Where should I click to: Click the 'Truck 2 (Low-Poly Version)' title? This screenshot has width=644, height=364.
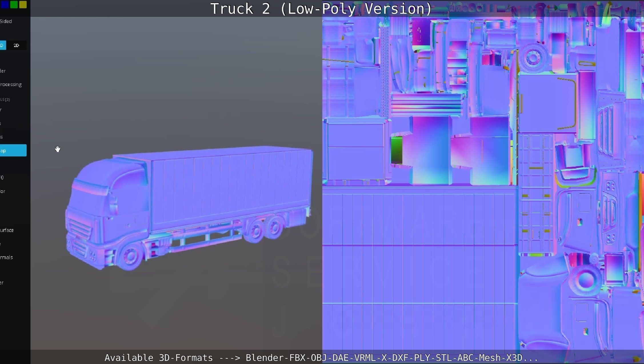coord(321,9)
